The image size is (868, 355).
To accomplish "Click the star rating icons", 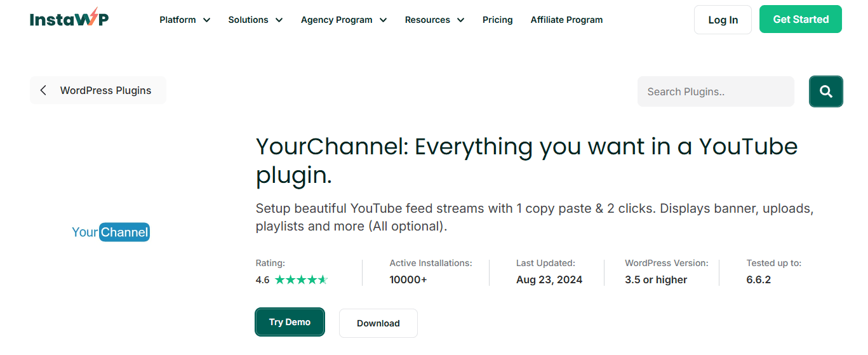I will (301, 279).
